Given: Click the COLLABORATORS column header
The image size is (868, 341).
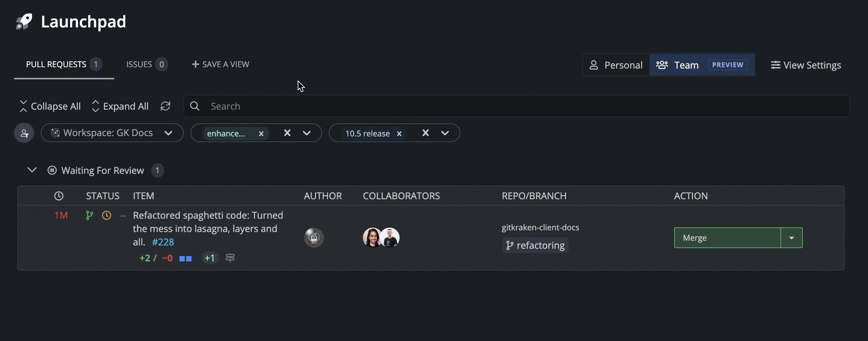Looking at the screenshot, I should pos(401,196).
